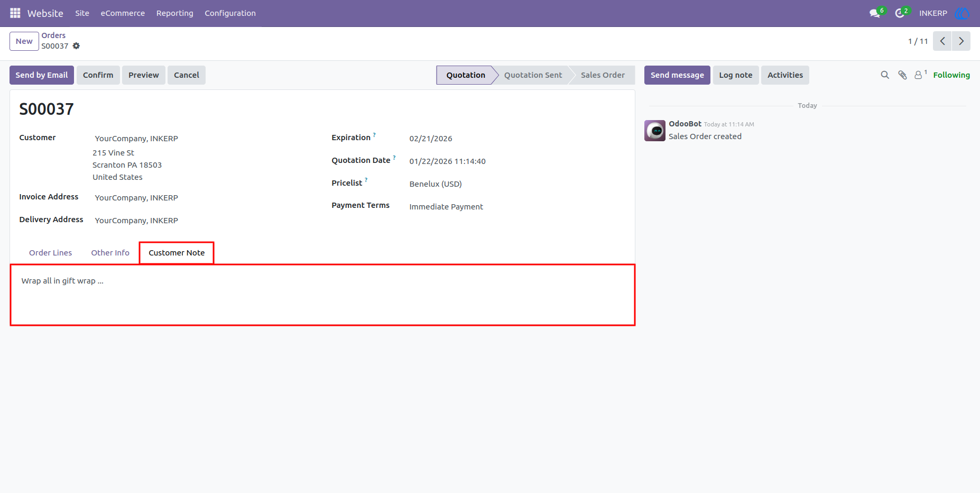Image resolution: width=980 pixels, height=493 pixels.
Task: Select the Sales Order status stage
Action: (x=603, y=75)
